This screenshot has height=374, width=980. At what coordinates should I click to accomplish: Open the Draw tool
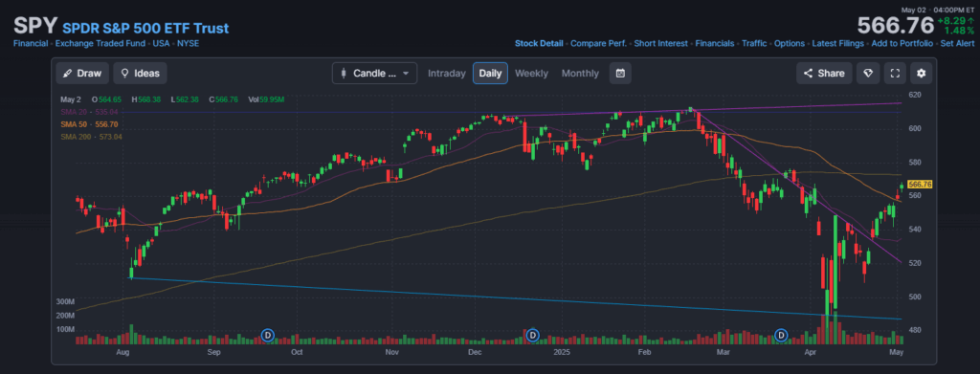(x=82, y=73)
